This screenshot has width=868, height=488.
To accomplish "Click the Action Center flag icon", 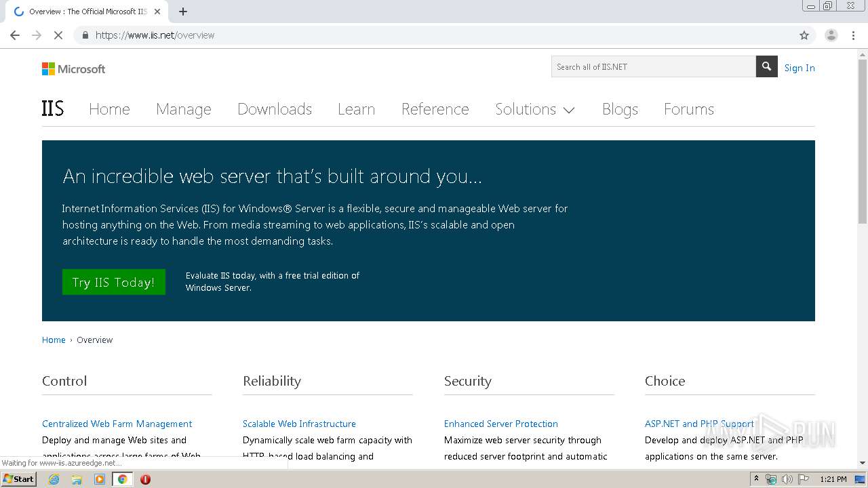I will pyautogui.click(x=804, y=479).
